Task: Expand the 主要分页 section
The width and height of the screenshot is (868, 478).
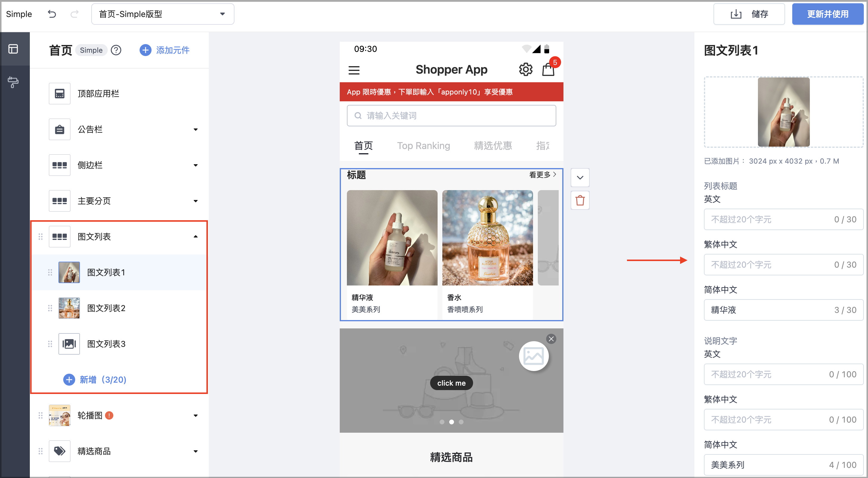Action: (x=195, y=201)
